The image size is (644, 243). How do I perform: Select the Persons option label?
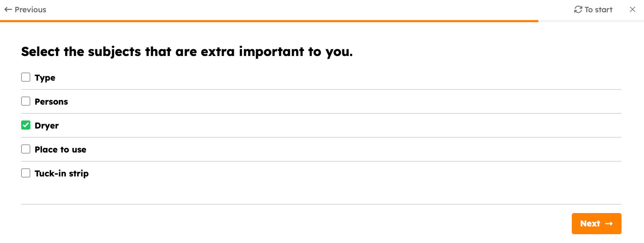pos(51,102)
